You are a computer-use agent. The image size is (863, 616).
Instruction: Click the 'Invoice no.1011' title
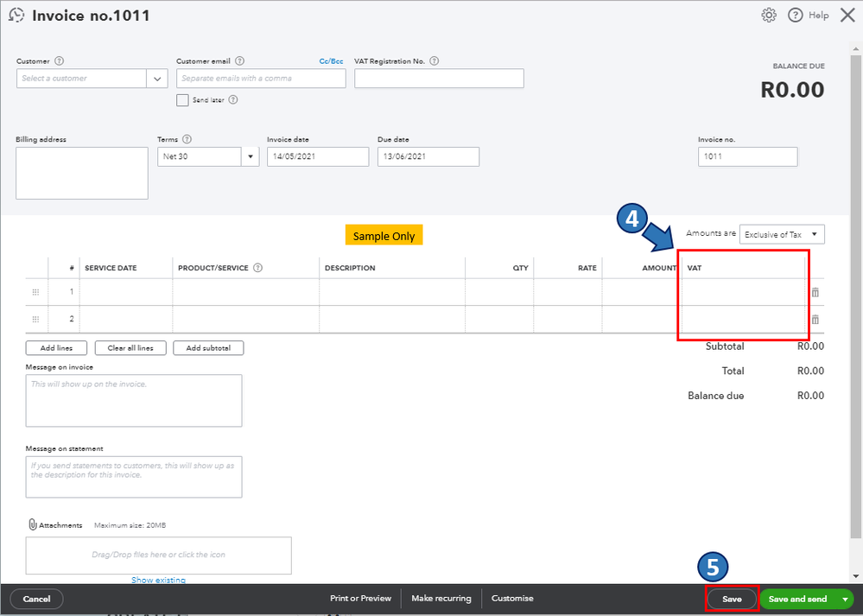pos(91,16)
